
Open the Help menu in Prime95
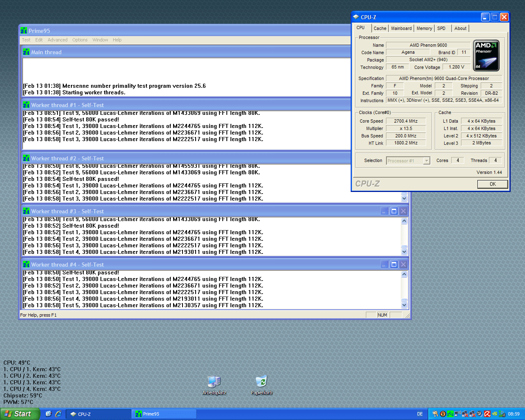[117, 40]
